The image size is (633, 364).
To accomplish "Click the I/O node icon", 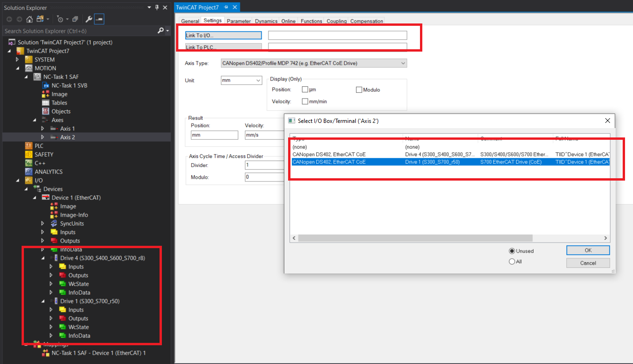I will pyautogui.click(x=29, y=180).
